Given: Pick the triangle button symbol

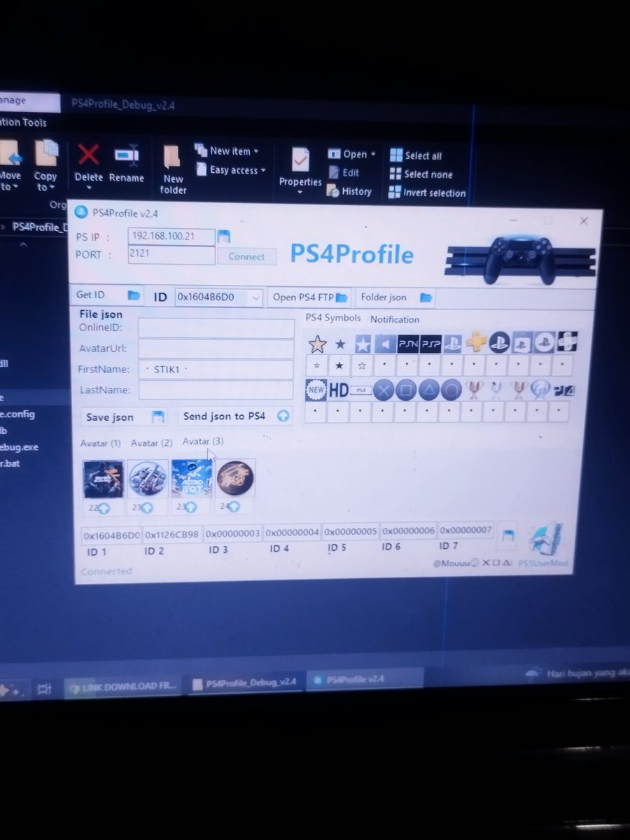Looking at the screenshot, I should 429,390.
